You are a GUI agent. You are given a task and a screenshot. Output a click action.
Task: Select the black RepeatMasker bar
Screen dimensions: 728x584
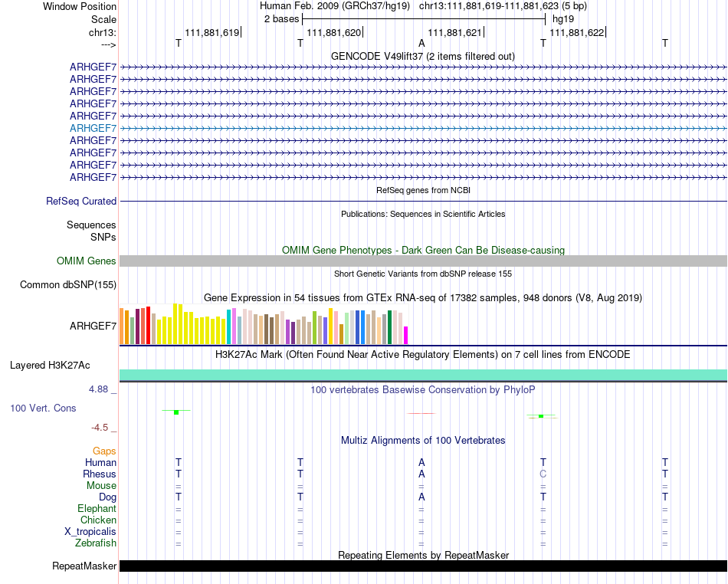click(x=423, y=566)
